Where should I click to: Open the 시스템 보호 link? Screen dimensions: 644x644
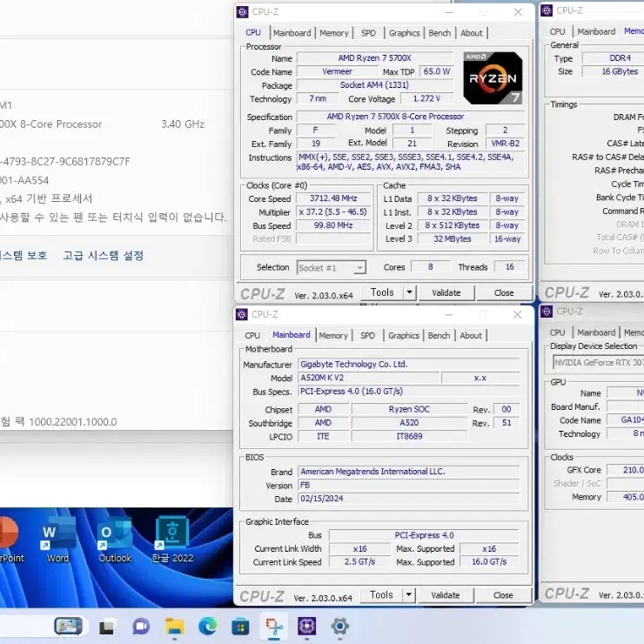(23, 256)
